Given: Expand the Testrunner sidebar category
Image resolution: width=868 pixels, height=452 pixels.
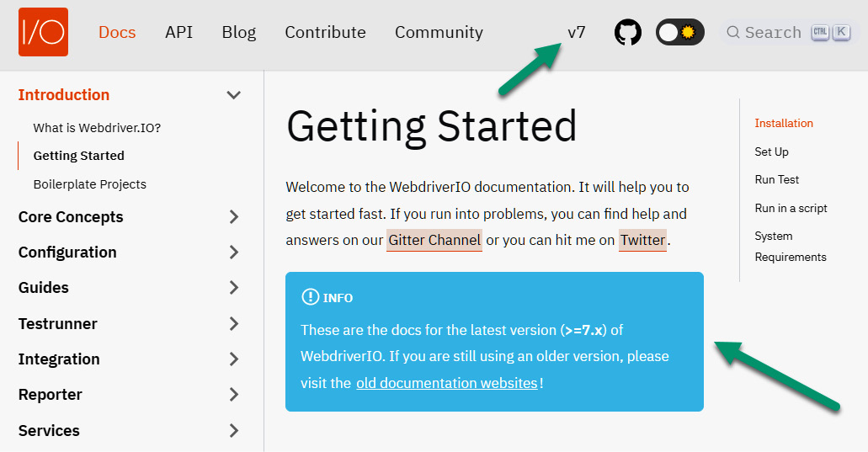Looking at the screenshot, I should [234, 324].
